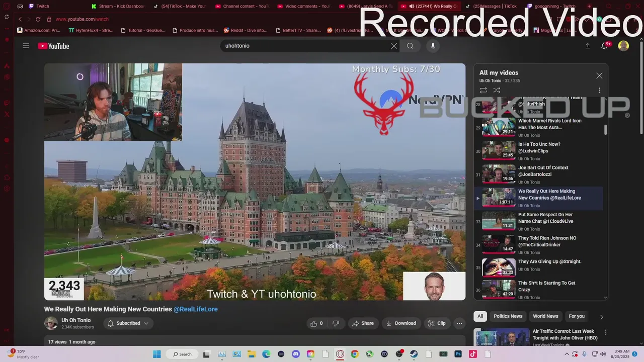
Task: Open Amazon.com bookmark
Action: pyautogui.click(x=39, y=30)
